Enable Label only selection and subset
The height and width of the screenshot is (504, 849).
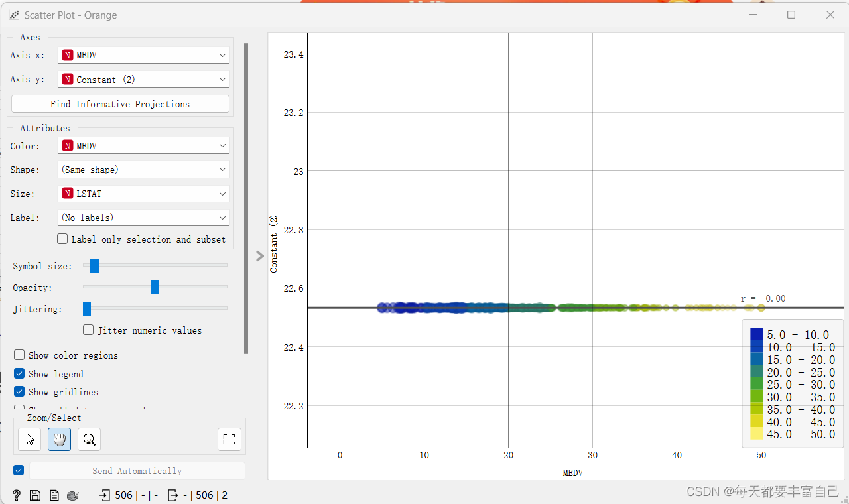pyautogui.click(x=62, y=239)
